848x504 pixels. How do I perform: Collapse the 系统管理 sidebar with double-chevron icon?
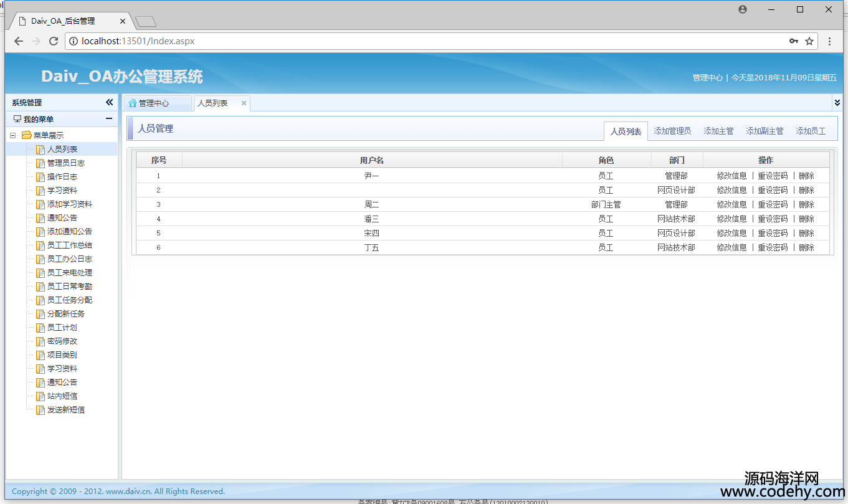tap(109, 103)
